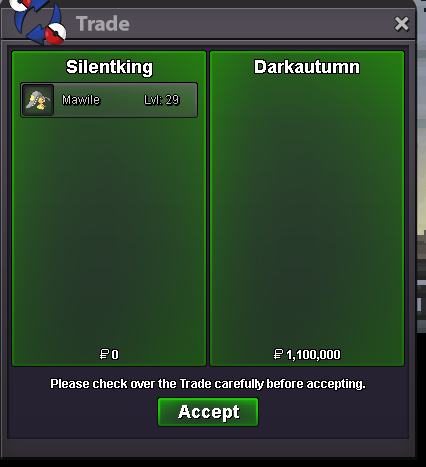426x467 pixels.
Task: Click the Silentking trader name header
Action: pyautogui.click(x=109, y=67)
